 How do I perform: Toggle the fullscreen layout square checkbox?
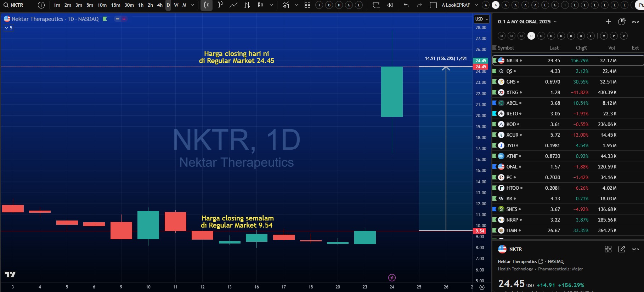(x=433, y=5)
